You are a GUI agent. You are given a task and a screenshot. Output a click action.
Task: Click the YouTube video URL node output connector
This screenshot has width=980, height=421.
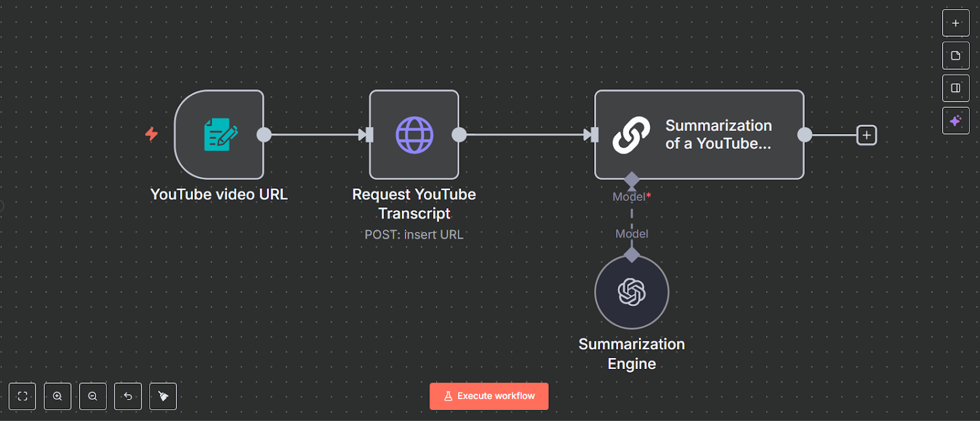[264, 135]
